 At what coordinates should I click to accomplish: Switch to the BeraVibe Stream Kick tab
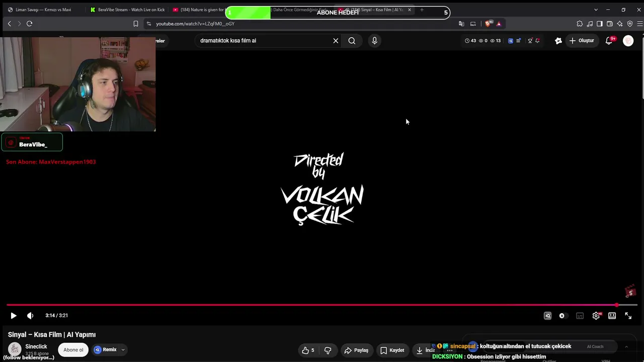127,10
